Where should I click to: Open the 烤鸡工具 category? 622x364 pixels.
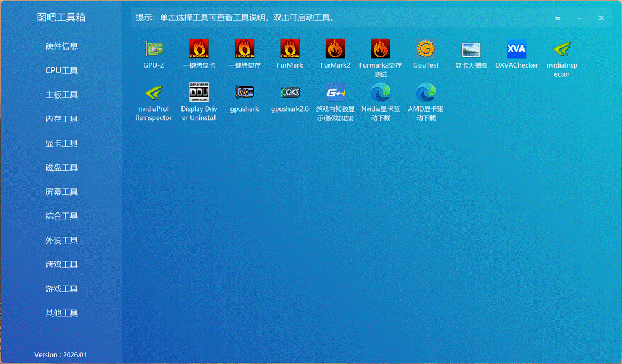point(61,264)
